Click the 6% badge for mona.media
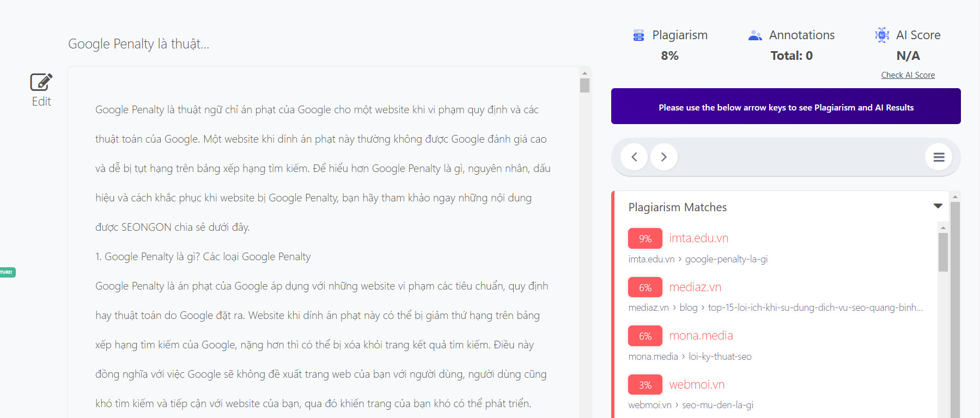The image size is (980, 418). pyautogui.click(x=645, y=336)
